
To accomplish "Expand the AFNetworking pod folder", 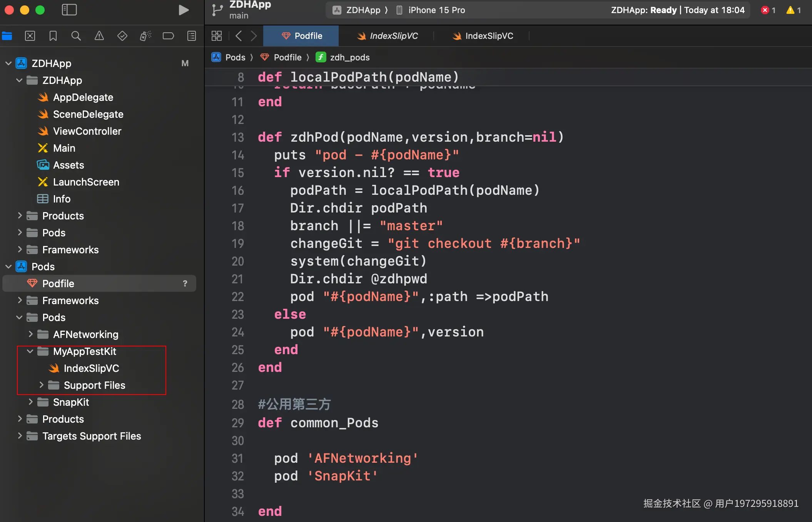I will pyautogui.click(x=30, y=334).
